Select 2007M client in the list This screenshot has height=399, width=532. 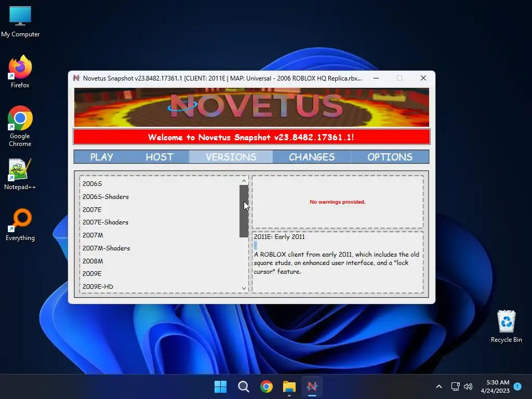pyautogui.click(x=159, y=235)
